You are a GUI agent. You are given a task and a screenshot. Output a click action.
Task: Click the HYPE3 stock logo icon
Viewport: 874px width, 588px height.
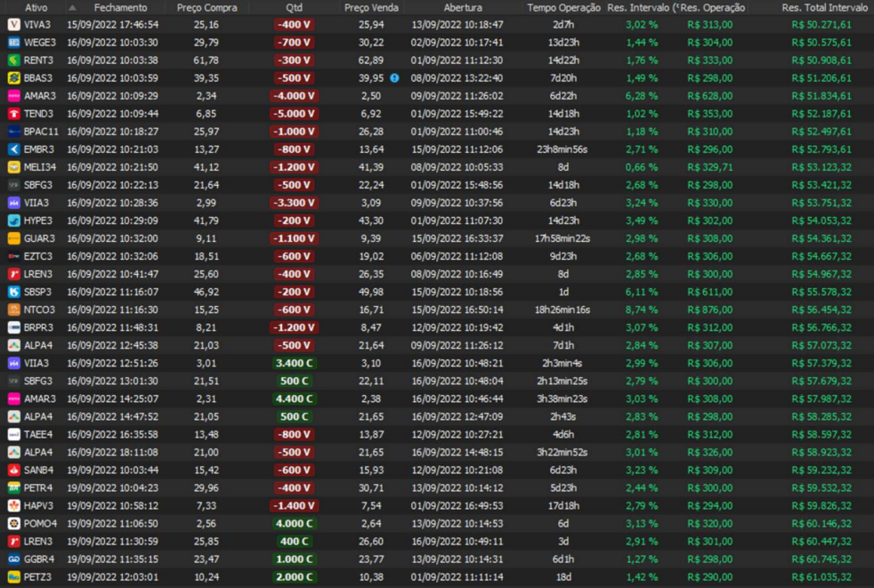[x=13, y=221]
